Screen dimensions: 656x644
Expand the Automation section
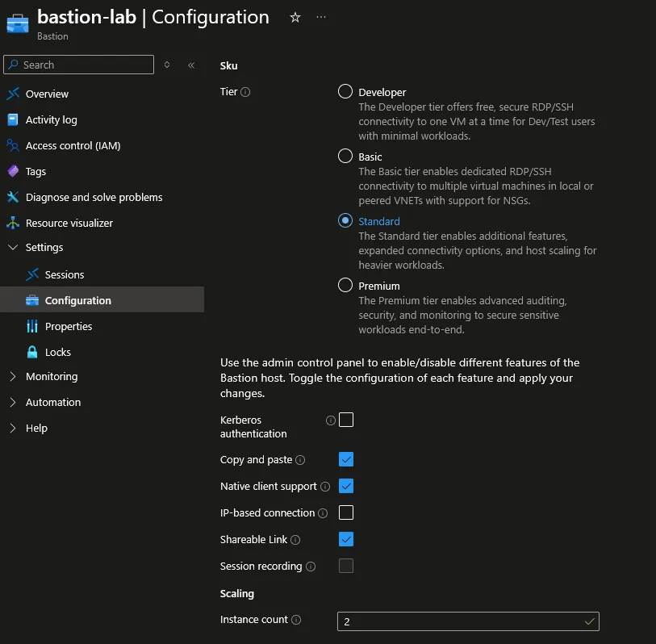[x=13, y=403]
